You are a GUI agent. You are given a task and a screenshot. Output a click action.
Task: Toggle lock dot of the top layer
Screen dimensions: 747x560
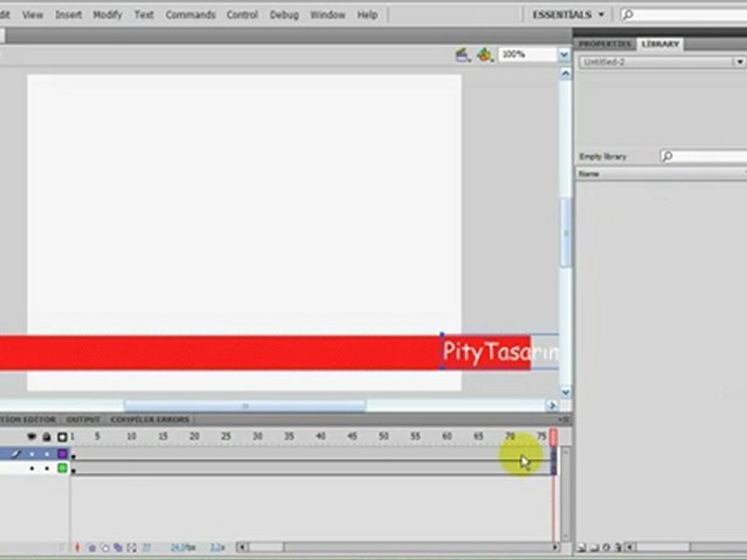(47, 454)
